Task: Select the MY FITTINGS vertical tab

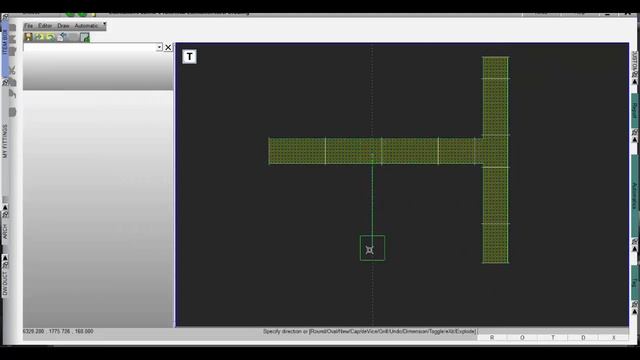Action: pos(5,141)
